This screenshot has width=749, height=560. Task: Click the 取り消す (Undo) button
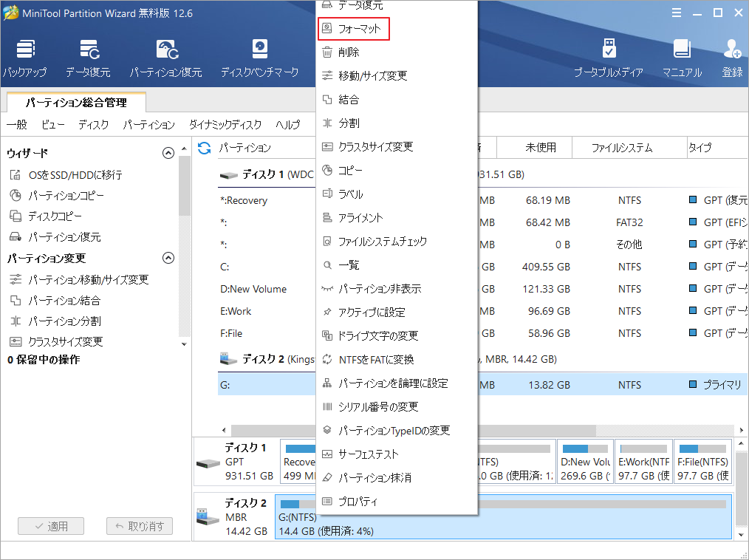[139, 526]
